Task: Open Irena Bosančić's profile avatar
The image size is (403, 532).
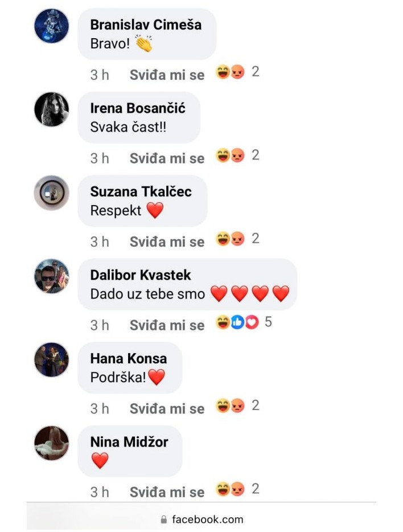Action: tap(52, 109)
